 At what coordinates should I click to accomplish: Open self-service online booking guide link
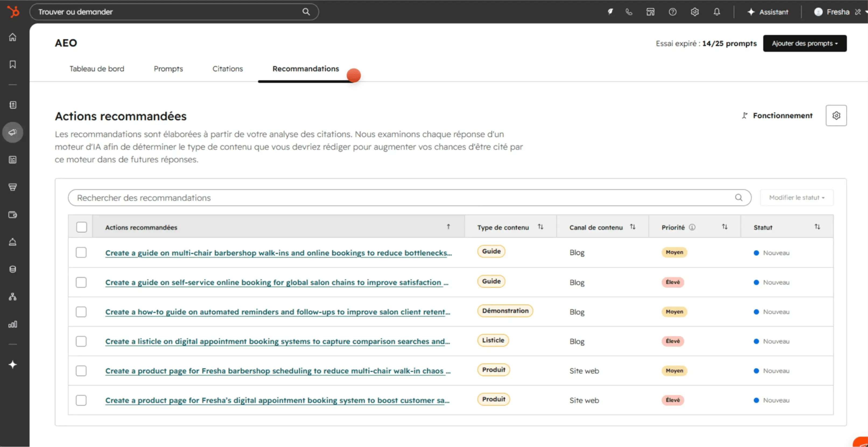click(277, 283)
